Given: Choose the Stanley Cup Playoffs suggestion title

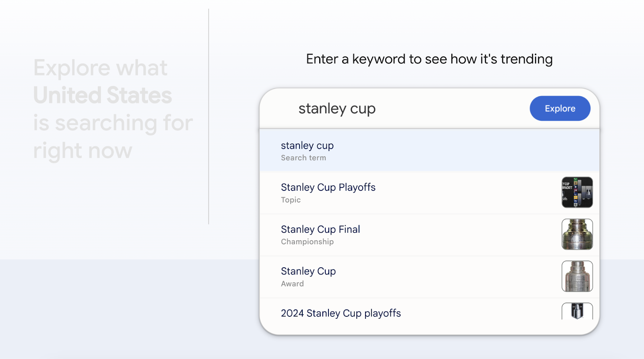Looking at the screenshot, I should click(328, 188).
